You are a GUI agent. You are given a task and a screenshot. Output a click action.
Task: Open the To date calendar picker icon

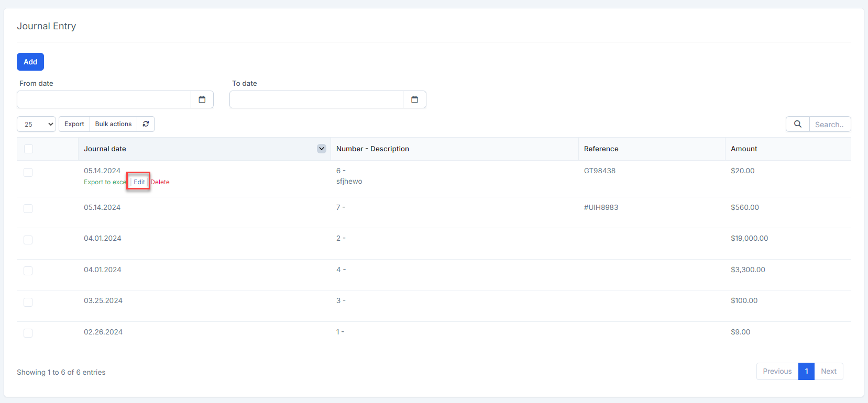click(x=414, y=99)
